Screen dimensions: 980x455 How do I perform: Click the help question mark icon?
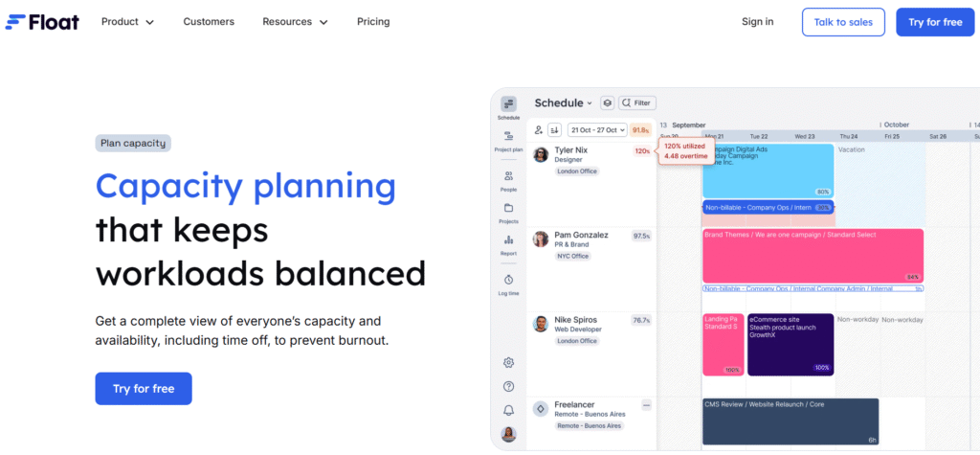pyautogui.click(x=509, y=387)
